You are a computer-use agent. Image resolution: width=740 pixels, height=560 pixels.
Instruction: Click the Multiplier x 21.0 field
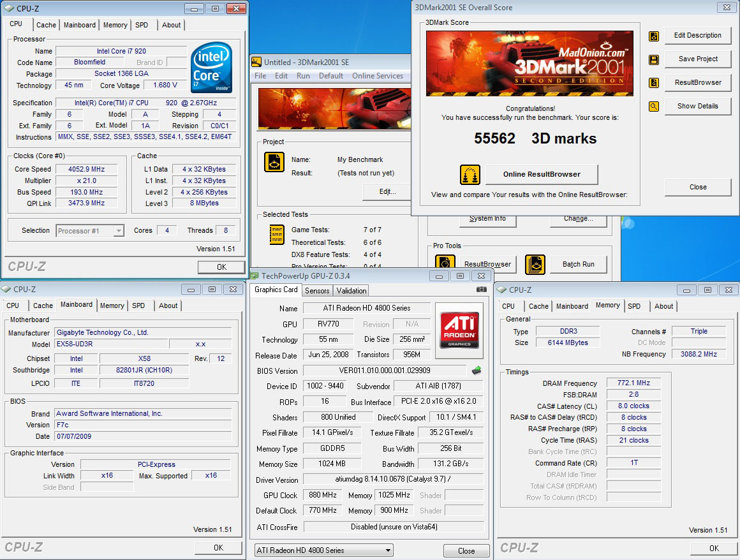click(x=86, y=181)
